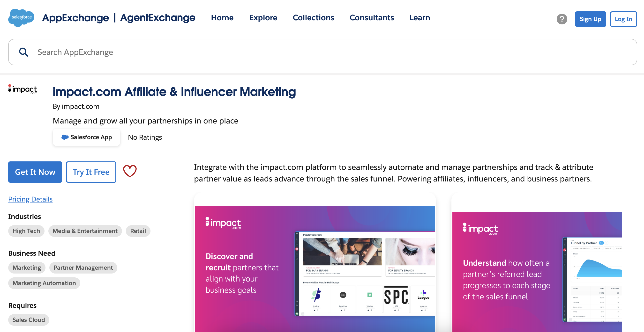Select the Partner Management tag

[x=83, y=267]
